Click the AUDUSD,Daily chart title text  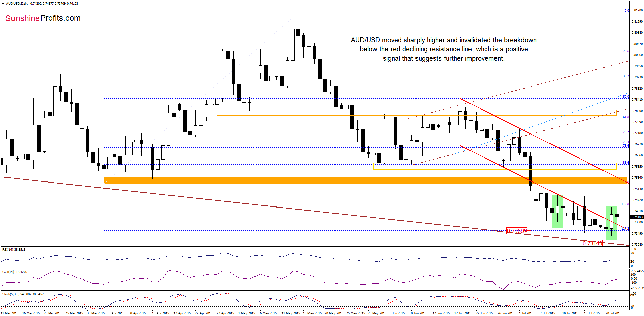[18, 4]
